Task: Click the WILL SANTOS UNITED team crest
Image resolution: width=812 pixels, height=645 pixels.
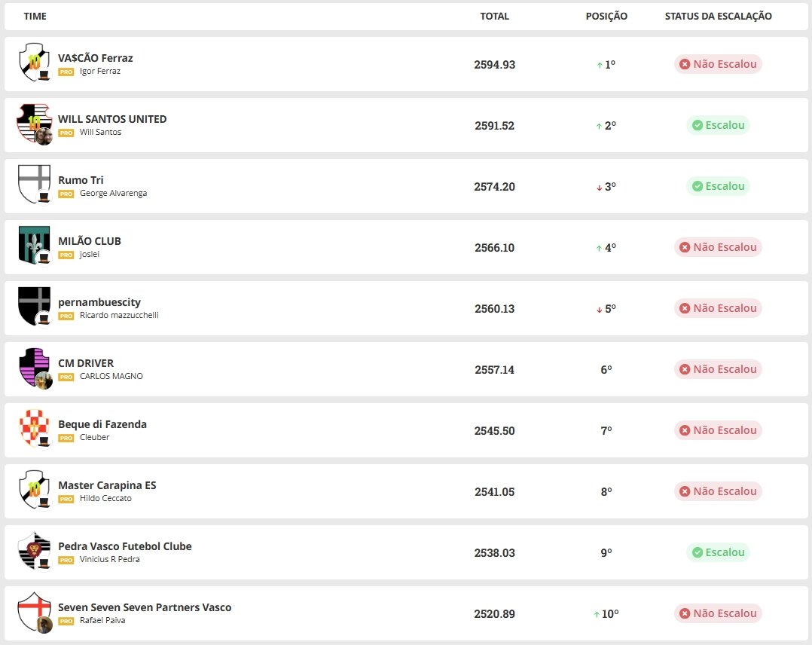Action: (34, 123)
